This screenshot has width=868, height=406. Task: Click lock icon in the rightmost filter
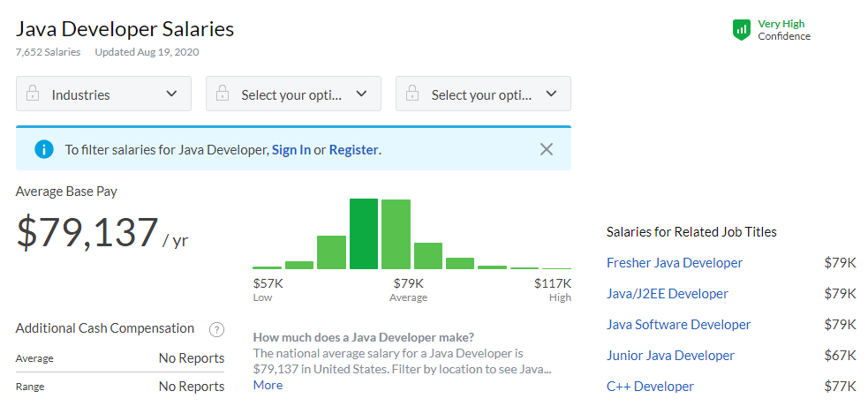pos(412,94)
